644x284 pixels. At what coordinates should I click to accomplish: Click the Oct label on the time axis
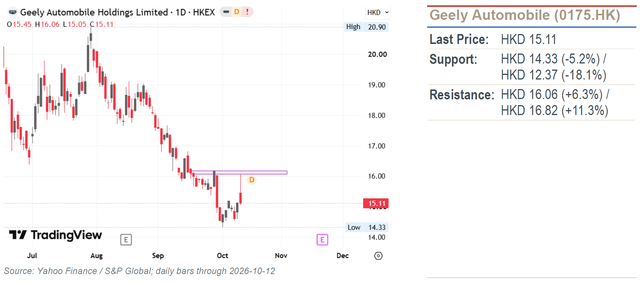click(222, 256)
